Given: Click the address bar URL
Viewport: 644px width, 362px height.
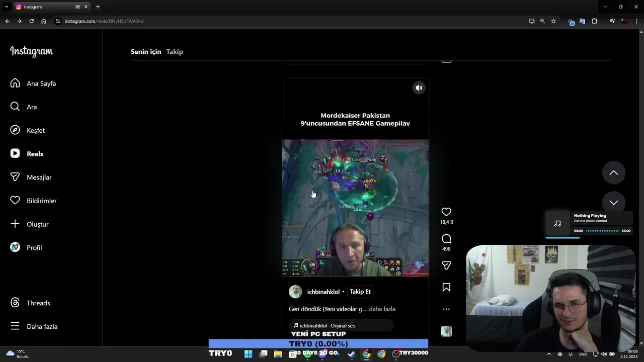Looking at the screenshot, I should tap(104, 21).
